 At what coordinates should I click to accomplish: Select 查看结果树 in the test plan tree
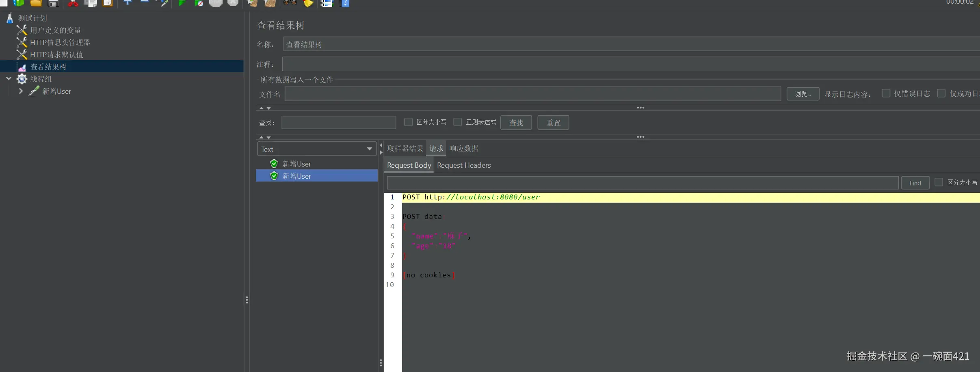coord(48,67)
